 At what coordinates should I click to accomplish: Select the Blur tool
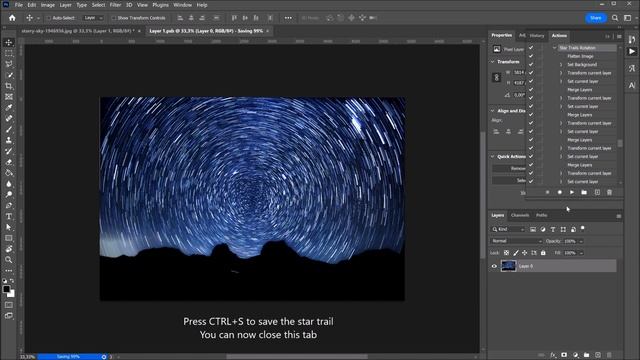tap(9, 184)
